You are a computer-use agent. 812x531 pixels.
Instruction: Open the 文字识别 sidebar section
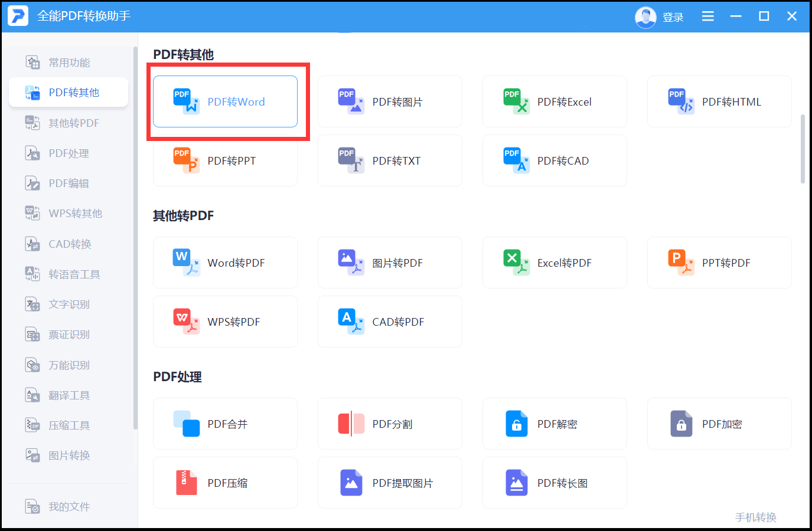[69, 304]
